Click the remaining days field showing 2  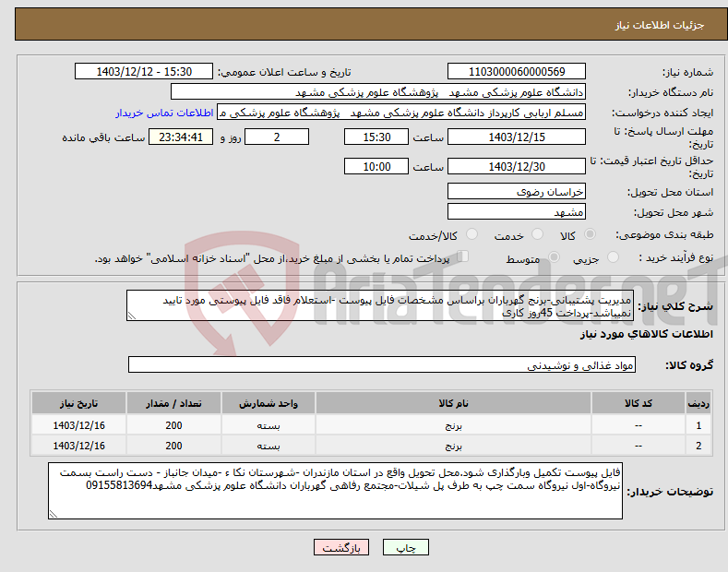[x=277, y=137]
